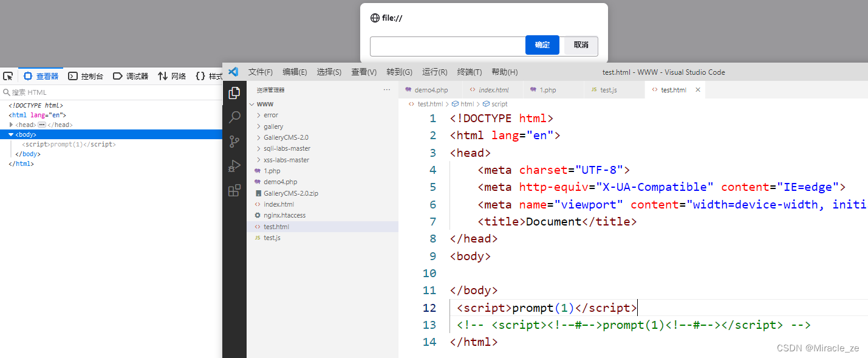Select DOCTYPE node in inspector
This screenshot has height=358, width=868.
coord(35,105)
